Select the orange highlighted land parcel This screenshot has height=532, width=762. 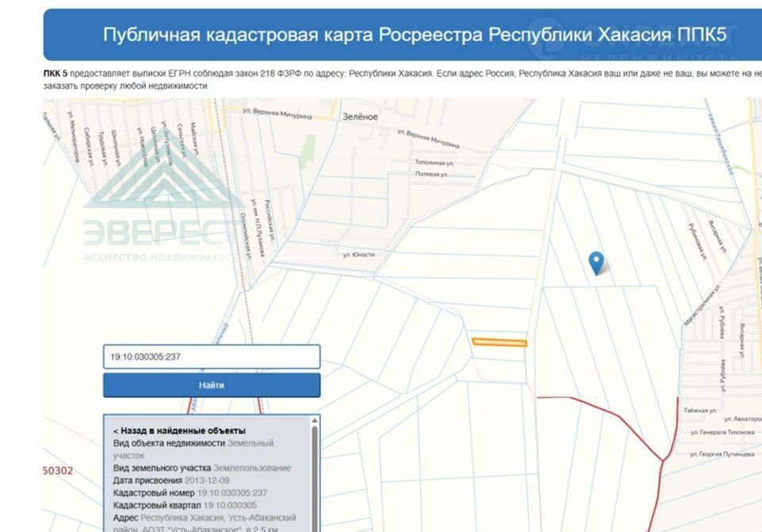pos(499,343)
